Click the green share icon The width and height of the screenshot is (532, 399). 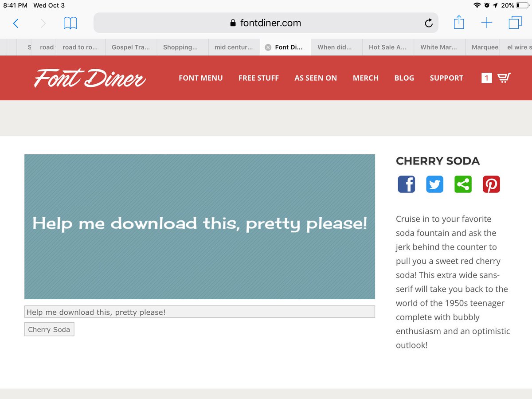[x=463, y=184]
